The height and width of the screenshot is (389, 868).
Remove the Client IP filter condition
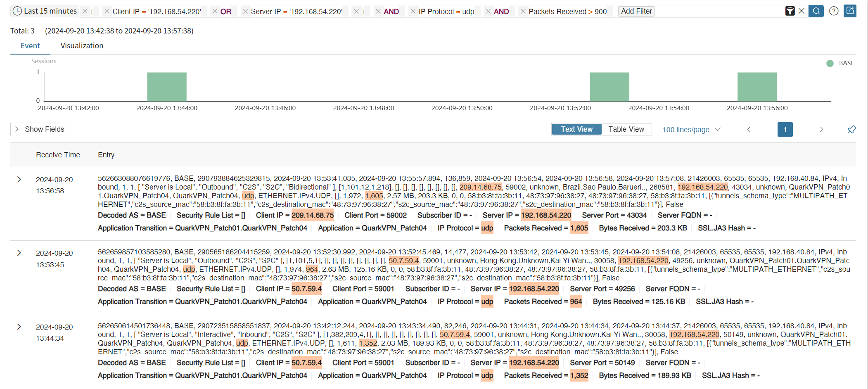coord(107,12)
